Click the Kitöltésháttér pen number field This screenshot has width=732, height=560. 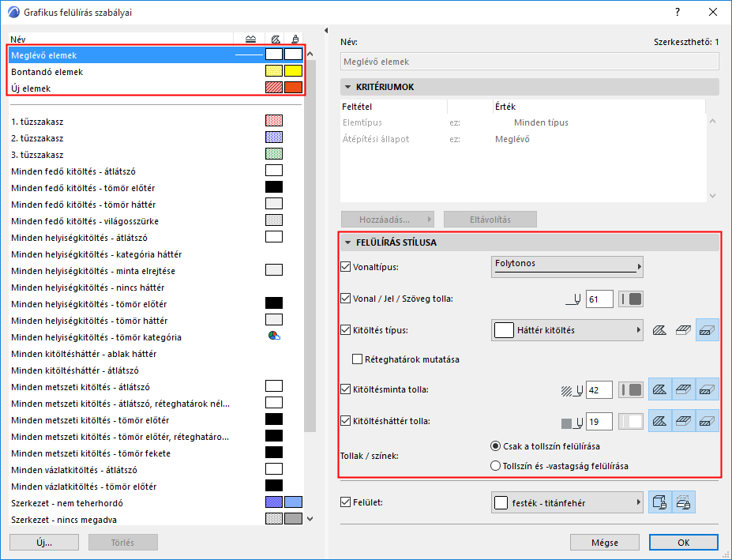point(599,422)
